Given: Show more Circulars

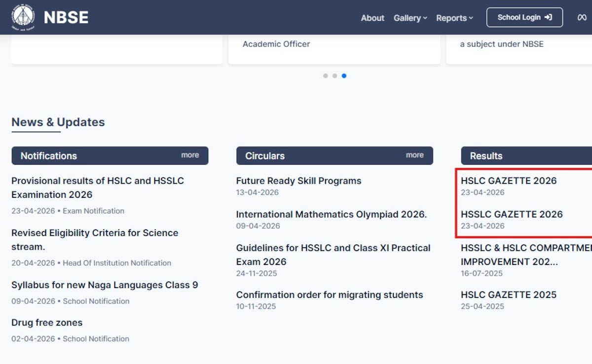Looking at the screenshot, I should pyautogui.click(x=414, y=155).
